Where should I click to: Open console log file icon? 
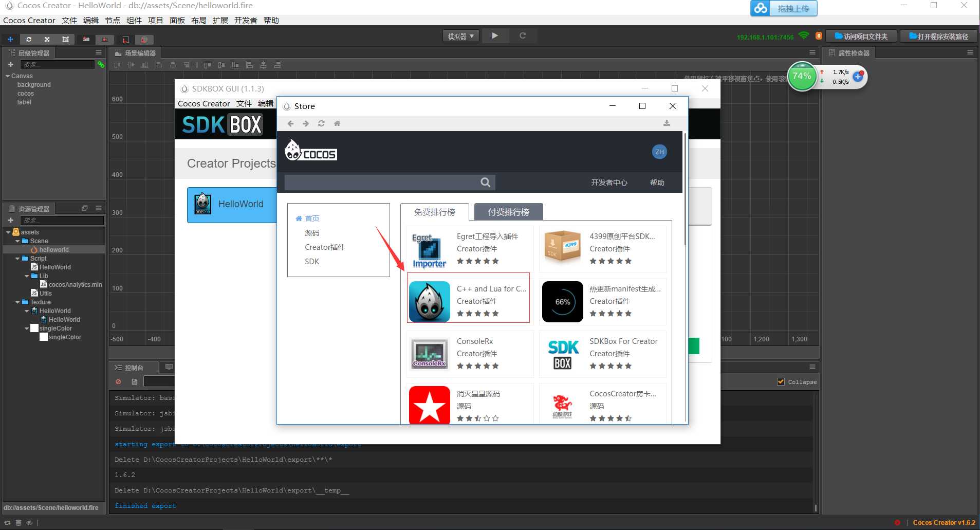tap(134, 381)
